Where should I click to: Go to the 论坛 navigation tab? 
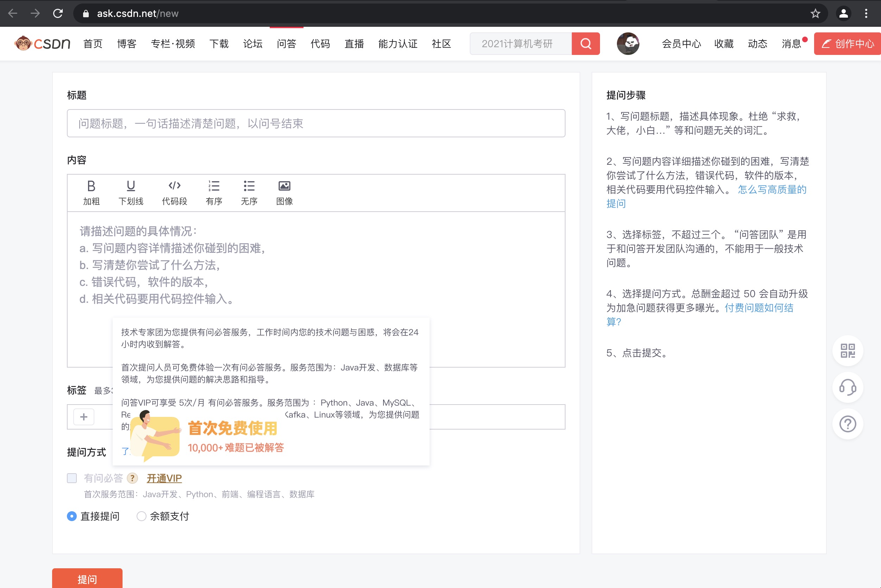[x=252, y=44]
